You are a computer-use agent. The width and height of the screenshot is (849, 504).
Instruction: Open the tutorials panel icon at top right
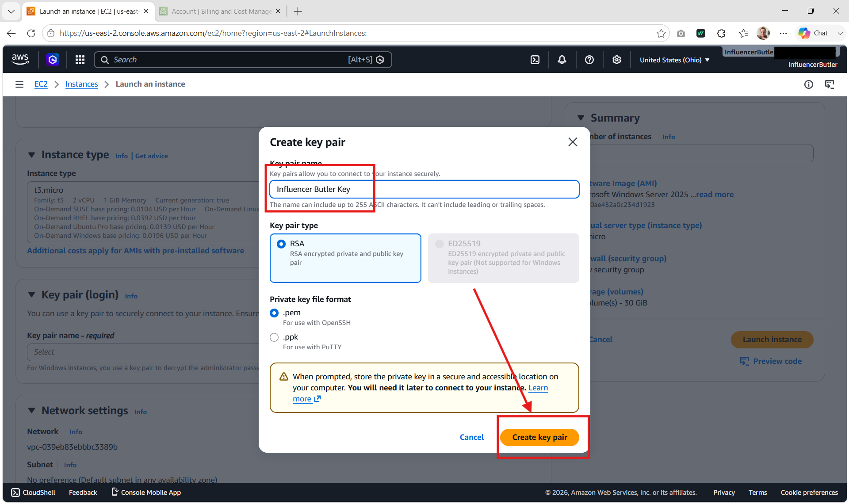tap(830, 84)
